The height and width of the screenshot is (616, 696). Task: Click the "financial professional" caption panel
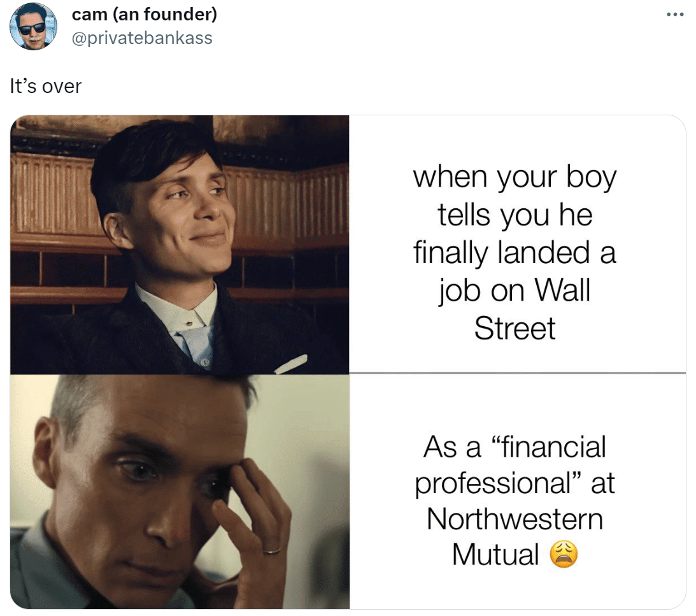pyautogui.click(x=518, y=491)
